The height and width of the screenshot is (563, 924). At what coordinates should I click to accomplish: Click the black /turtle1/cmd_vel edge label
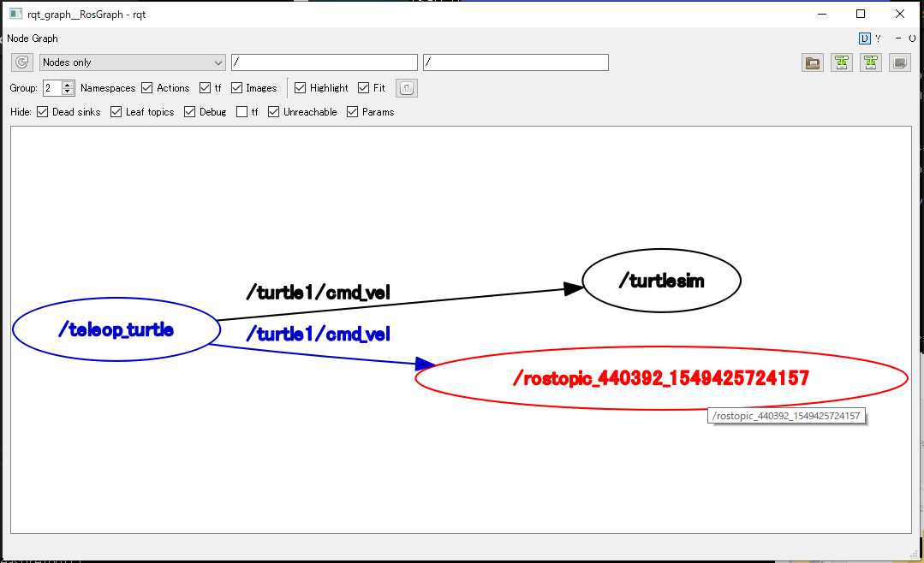(319, 292)
